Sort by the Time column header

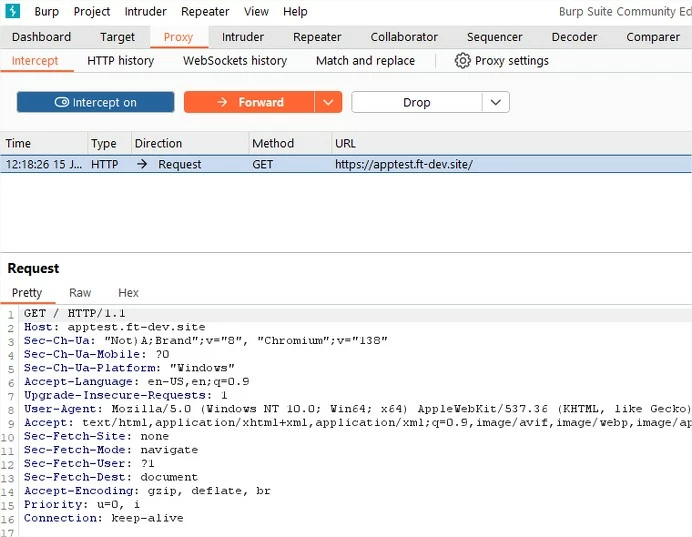point(44,143)
